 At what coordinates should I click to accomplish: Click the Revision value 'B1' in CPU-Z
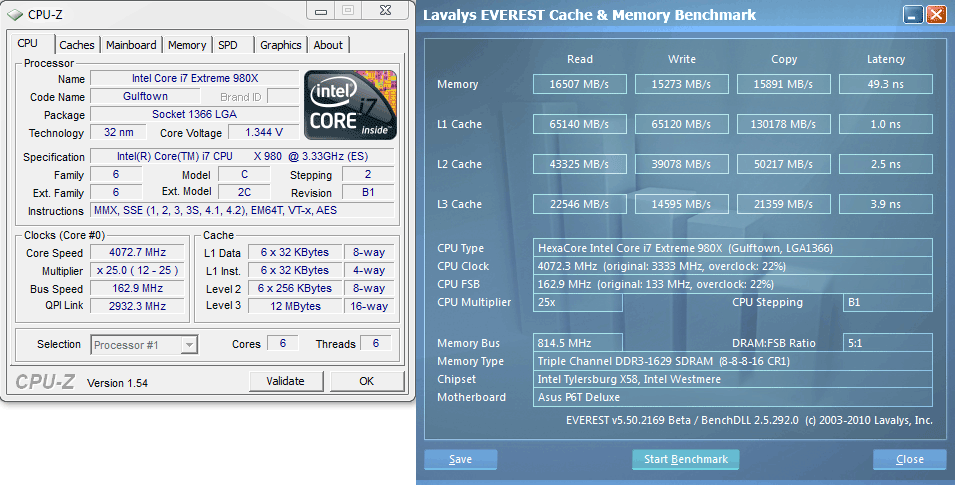click(x=368, y=193)
